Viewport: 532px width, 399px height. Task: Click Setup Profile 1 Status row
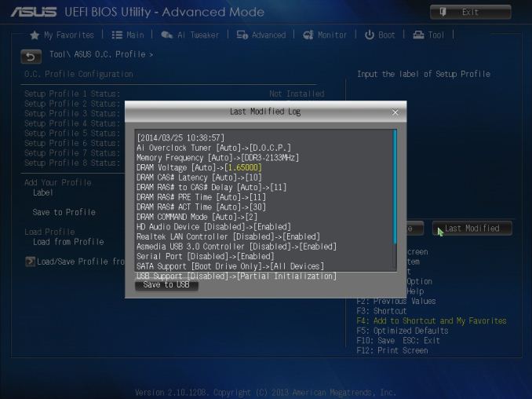(x=174, y=93)
